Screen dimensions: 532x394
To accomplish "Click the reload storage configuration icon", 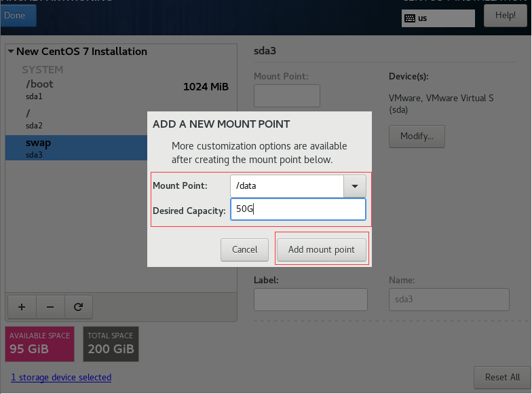I will tap(79, 307).
